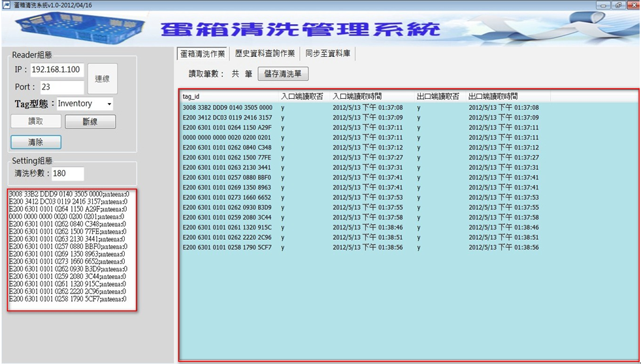This screenshot has height=364, width=641.
Task: Switch to the 歷史資料查詢作業 tab
Action: tap(265, 54)
